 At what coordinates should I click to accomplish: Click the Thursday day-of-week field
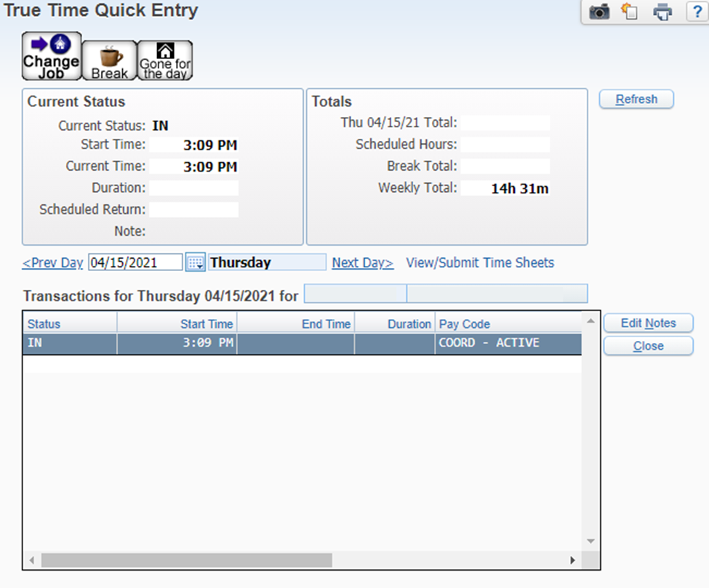click(267, 262)
